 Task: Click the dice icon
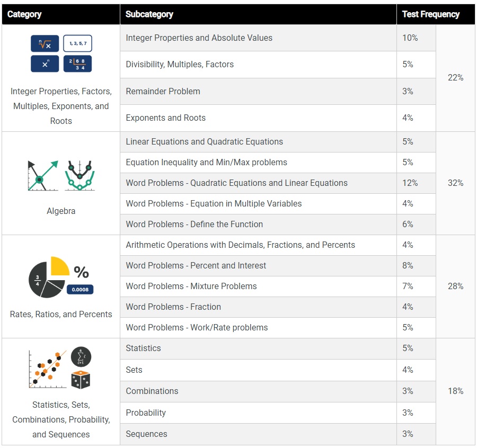(x=80, y=379)
